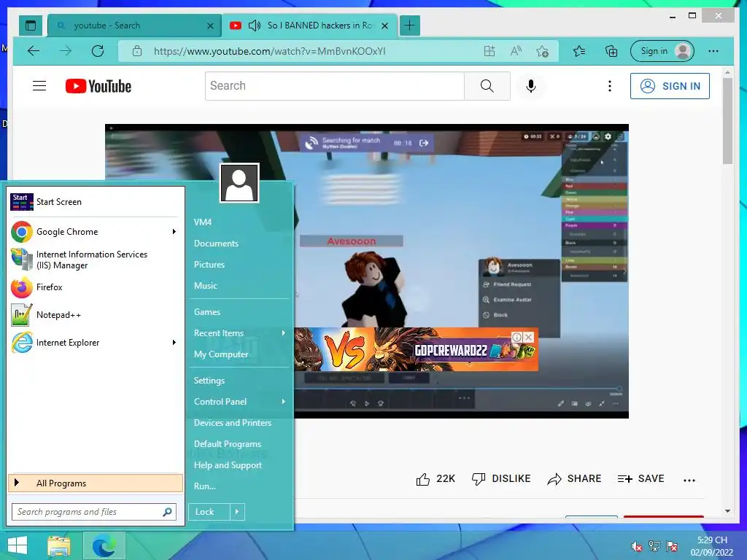Mute the tab using speaker icon
Viewport: 747px width, 560px height.
(x=255, y=26)
